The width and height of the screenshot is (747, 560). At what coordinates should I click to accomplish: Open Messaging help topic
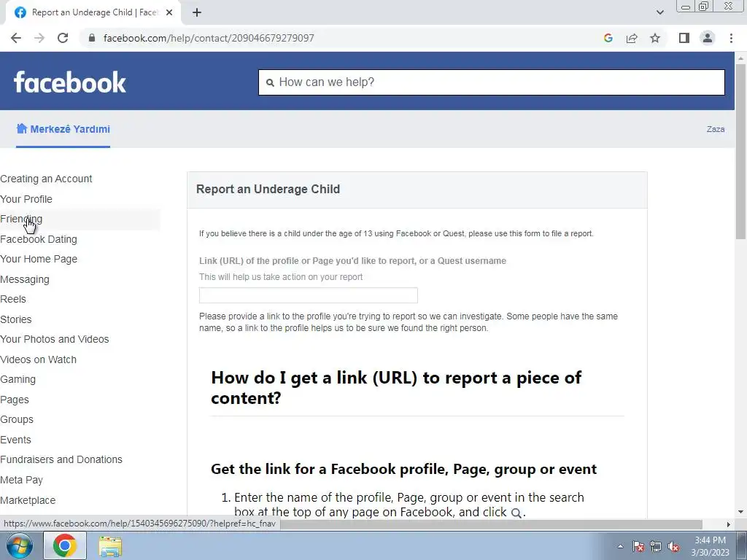coord(25,279)
